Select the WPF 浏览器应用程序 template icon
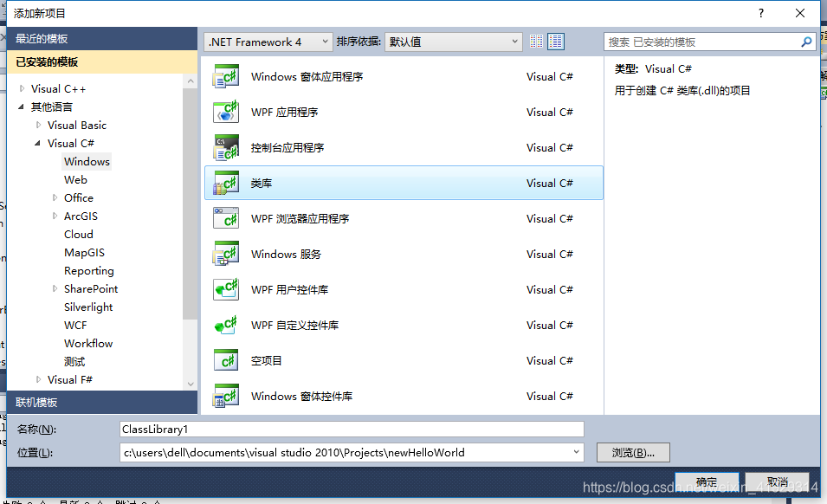The width and height of the screenshot is (827, 504). pyautogui.click(x=226, y=218)
